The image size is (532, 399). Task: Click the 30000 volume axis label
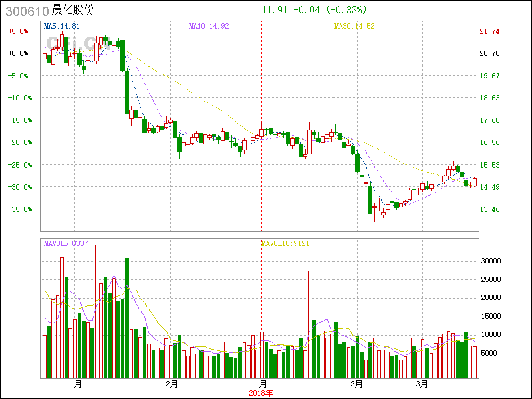coord(491,261)
